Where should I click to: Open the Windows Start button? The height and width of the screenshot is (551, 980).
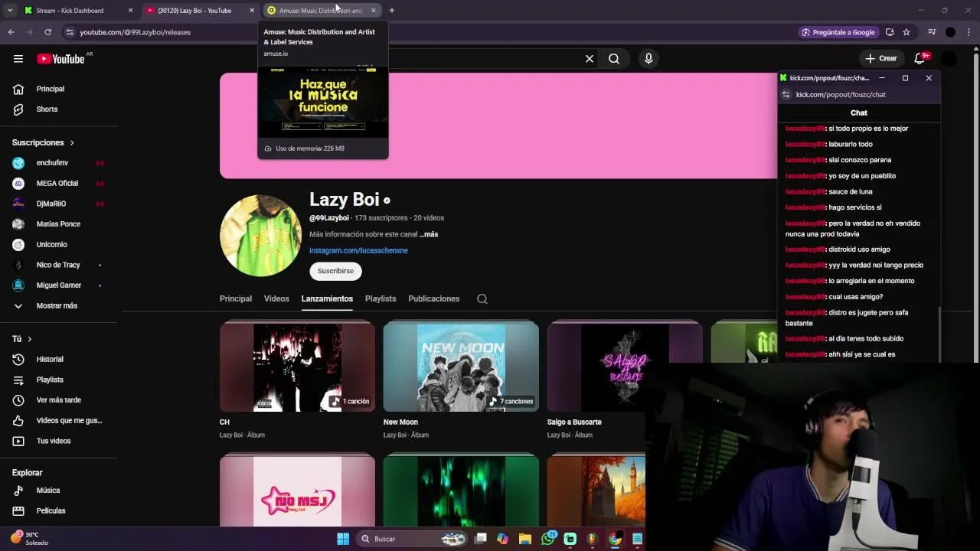click(343, 539)
